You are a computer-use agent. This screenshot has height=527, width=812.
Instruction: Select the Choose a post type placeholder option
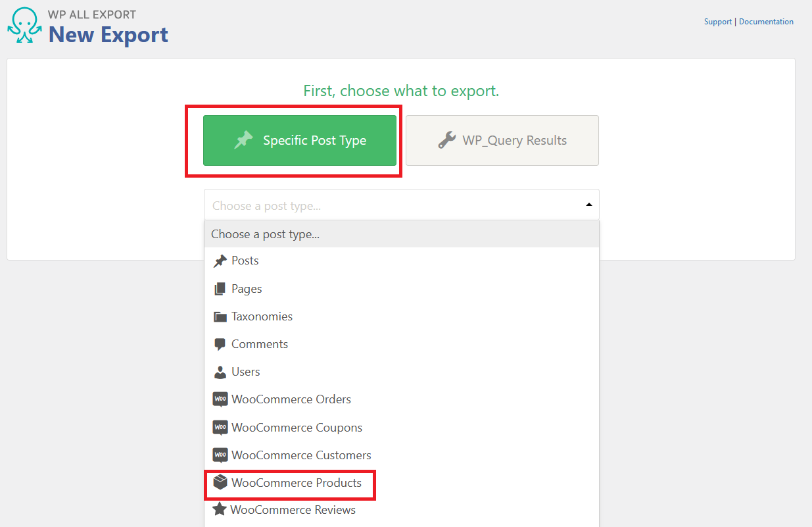(x=402, y=234)
